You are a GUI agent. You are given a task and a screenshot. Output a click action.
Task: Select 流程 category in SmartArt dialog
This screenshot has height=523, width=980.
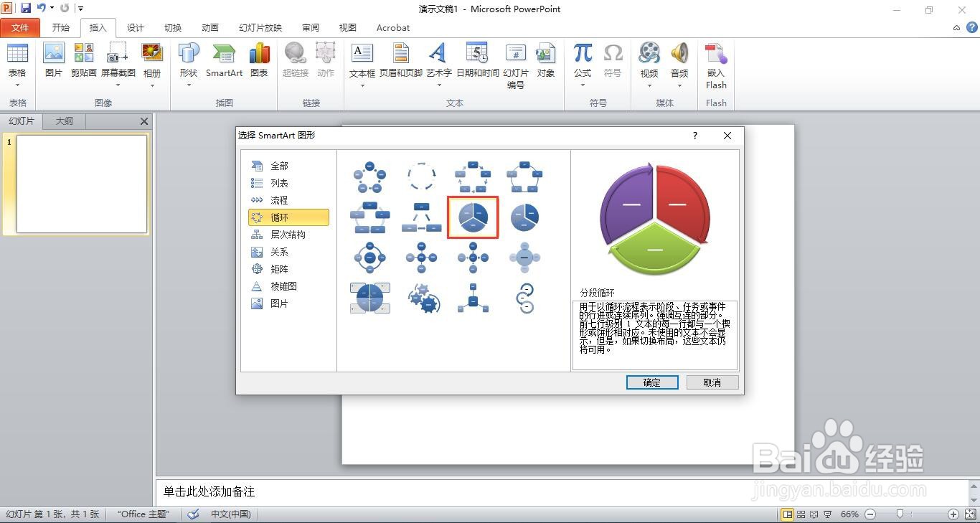288,200
